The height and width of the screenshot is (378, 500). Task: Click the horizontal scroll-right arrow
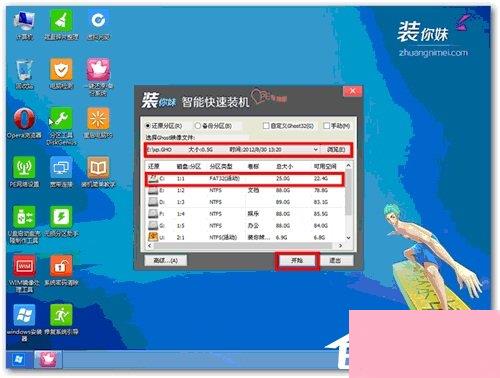pyautogui.click(x=340, y=246)
